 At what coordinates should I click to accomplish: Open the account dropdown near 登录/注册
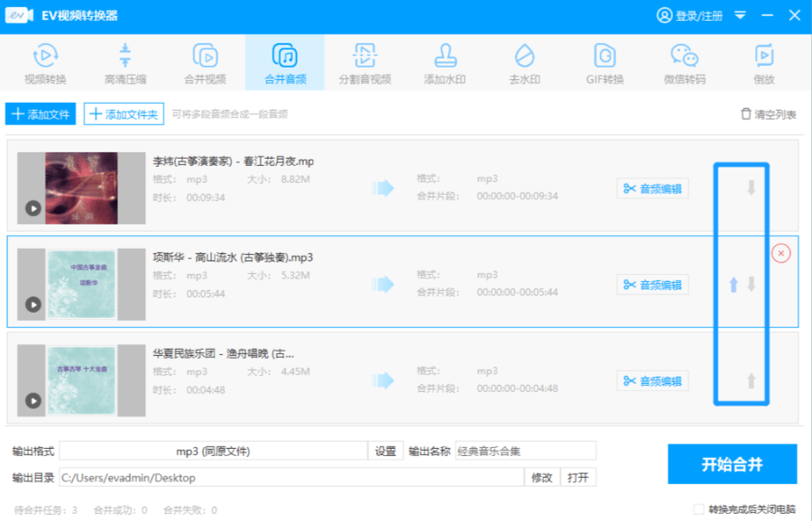740,14
